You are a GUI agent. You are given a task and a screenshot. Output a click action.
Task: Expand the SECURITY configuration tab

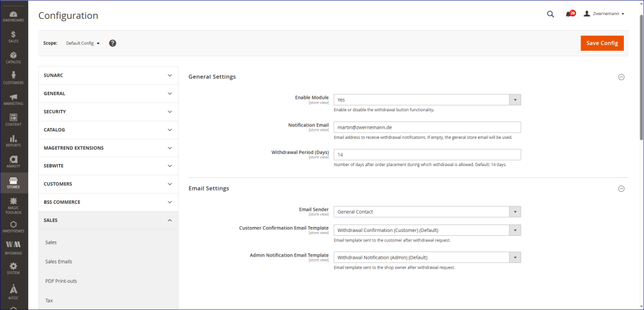(108, 111)
